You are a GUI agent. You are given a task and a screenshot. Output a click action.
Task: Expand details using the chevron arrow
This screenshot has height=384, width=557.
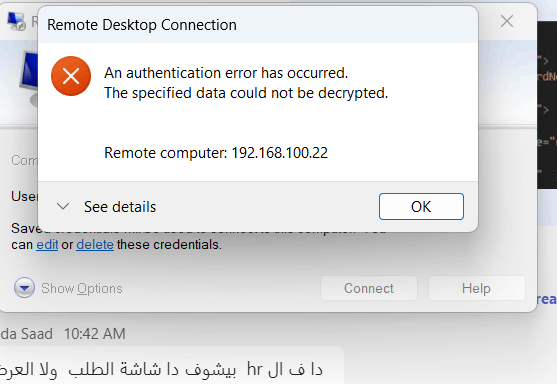(x=63, y=206)
